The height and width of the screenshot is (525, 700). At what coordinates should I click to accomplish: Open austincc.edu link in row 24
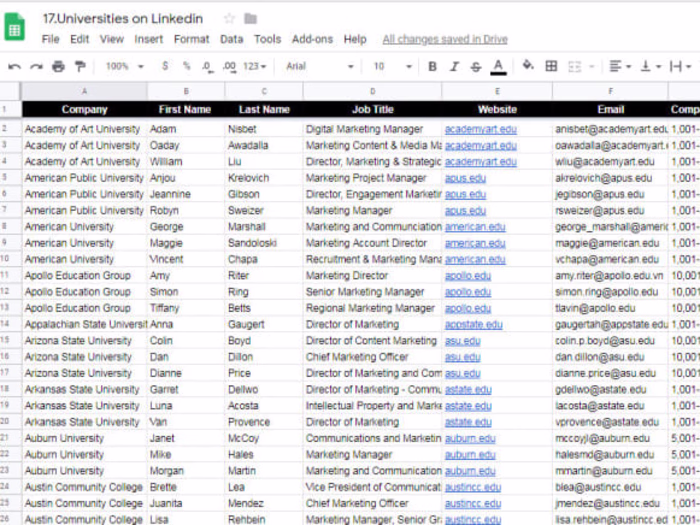pyautogui.click(x=473, y=487)
